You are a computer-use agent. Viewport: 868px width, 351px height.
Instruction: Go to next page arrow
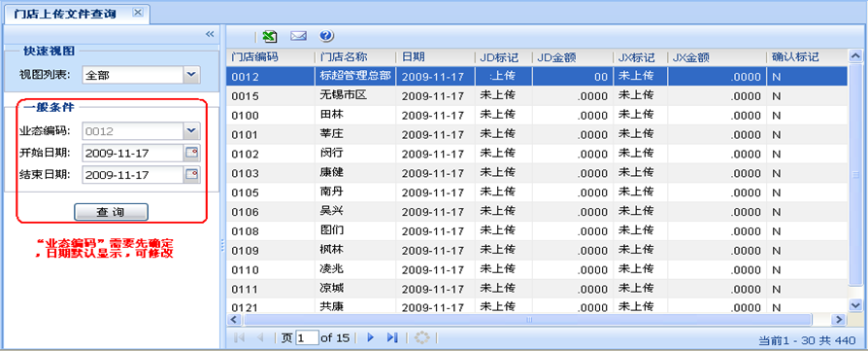coord(371,337)
